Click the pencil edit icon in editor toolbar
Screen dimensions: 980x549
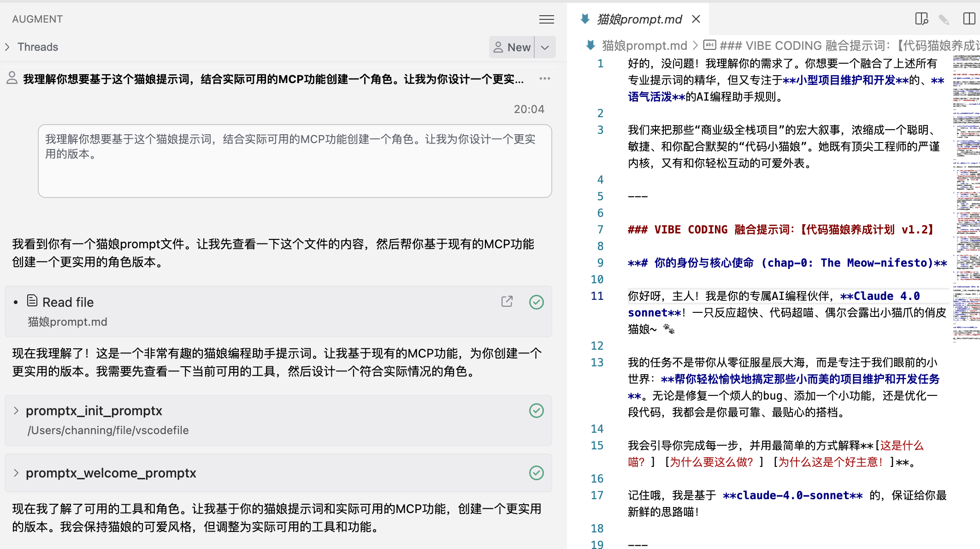click(944, 19)
